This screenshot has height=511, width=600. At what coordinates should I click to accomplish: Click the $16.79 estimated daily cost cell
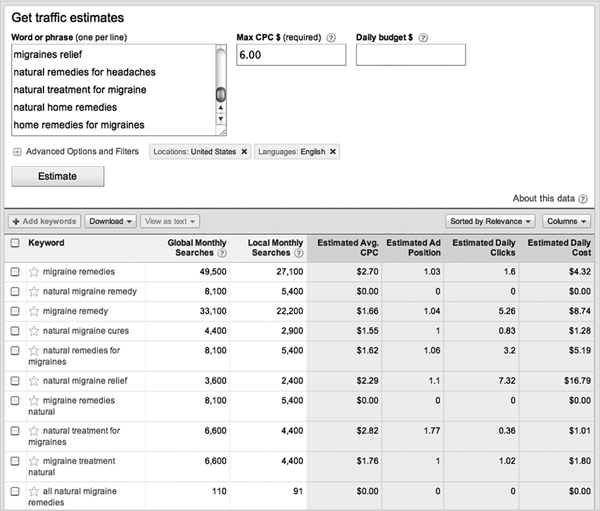pyautogui.click(x=577, y=381)
